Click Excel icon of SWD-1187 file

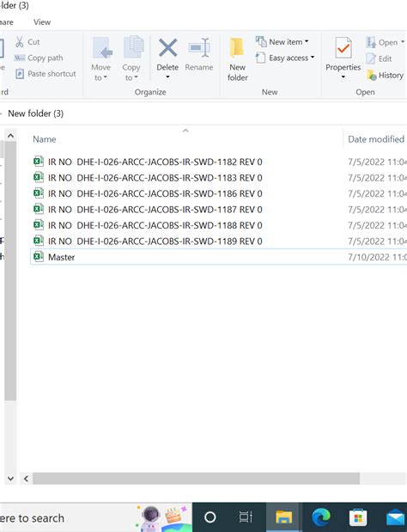[x=39, y=210]
